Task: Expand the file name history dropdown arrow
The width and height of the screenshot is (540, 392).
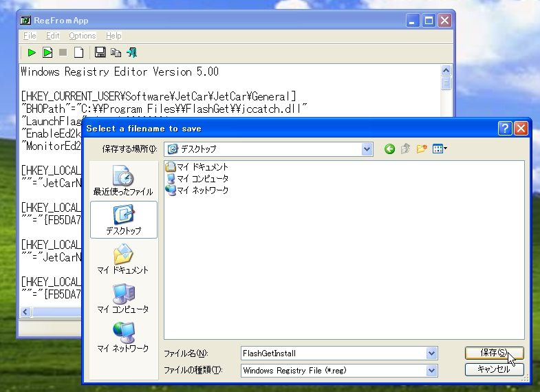Action: (x=431, y=353)
